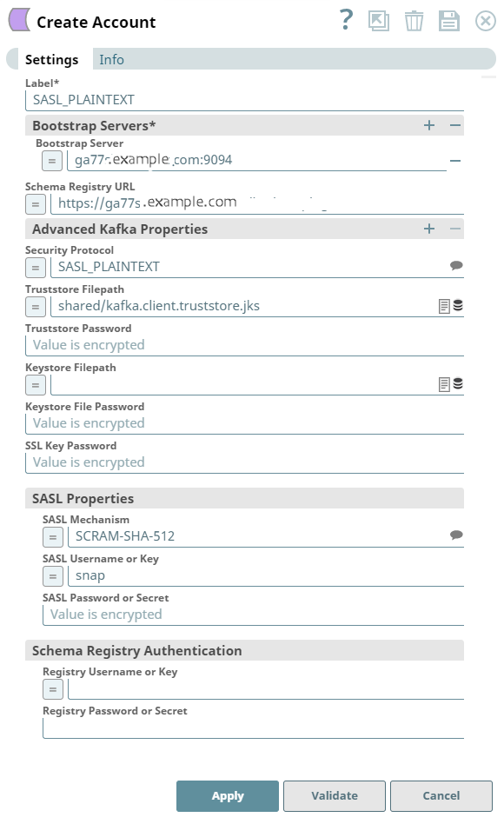The height and width of the screenshot is (824, 504).
Task: Open SASL Mechanism value suggestions
Action: click(x=455, y=536)
